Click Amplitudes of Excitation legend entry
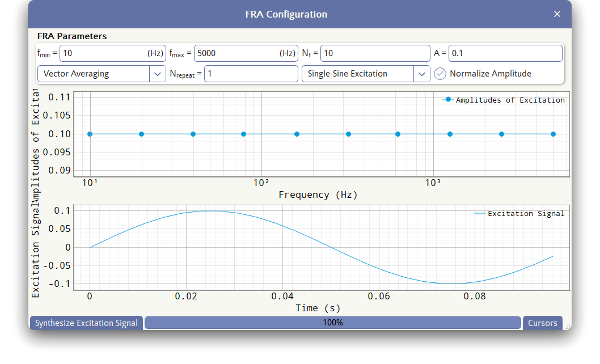The image size is (600, 364). (504, 100)
